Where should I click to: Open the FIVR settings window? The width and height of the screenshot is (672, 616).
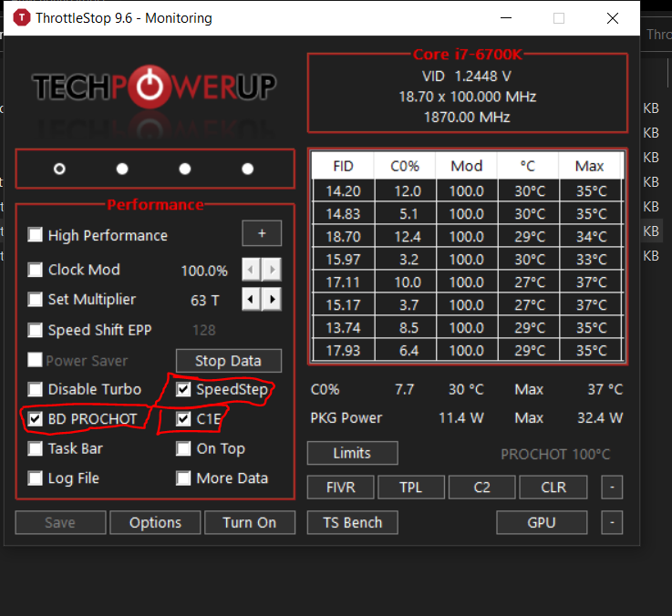point(341,488)
